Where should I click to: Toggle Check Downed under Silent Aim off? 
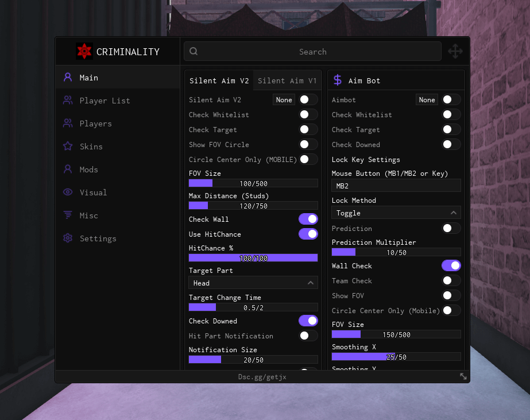pos(308,321)
